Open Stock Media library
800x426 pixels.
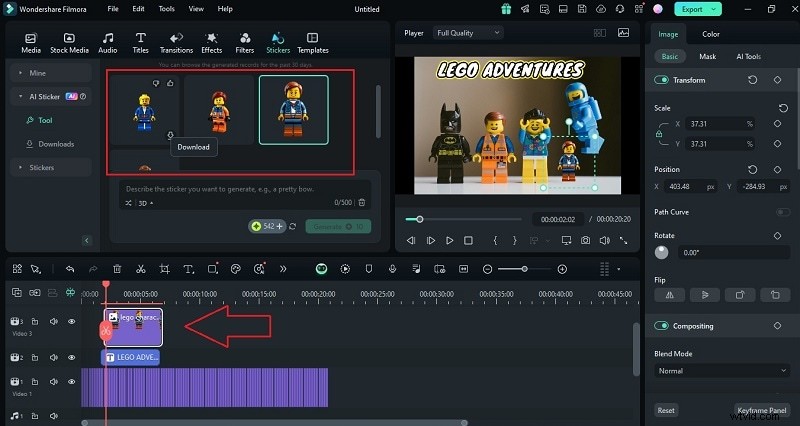click(69, 43)
